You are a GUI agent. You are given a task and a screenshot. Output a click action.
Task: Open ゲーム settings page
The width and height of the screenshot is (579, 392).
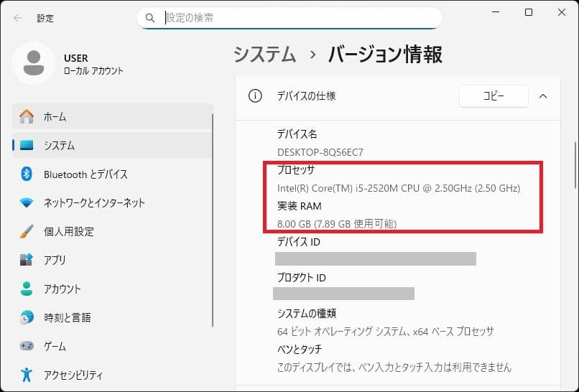[x=113, y=346]
